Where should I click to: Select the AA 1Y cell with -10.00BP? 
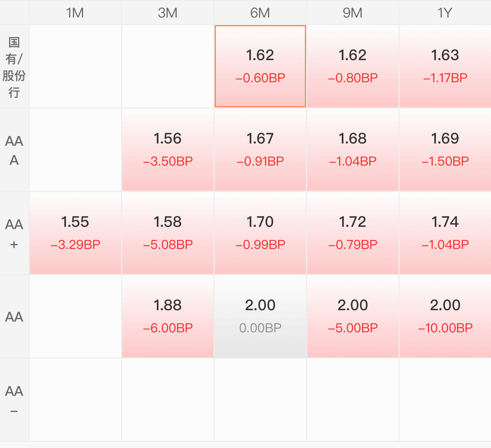point(445,316)
